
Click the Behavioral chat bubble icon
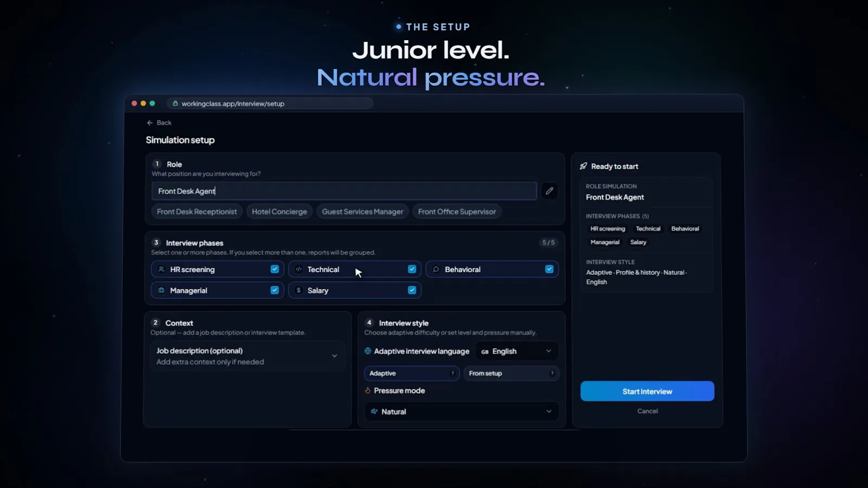(x=436, y=269)
